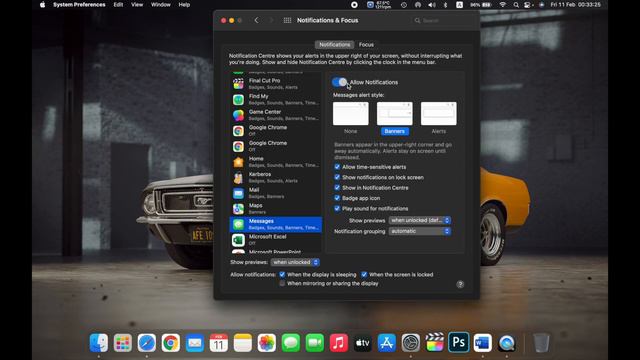Open the Apple menu
This screenshot has width=640, height=360.
42,5
